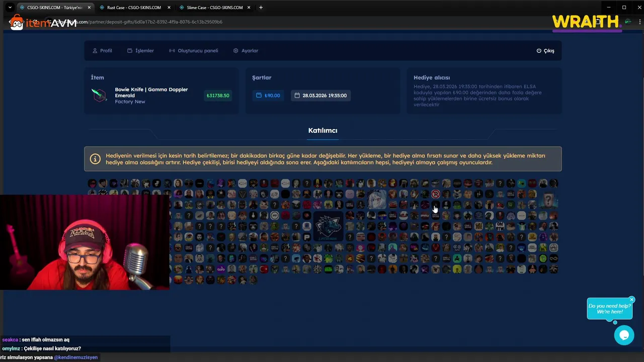Log out with the Çıkış button
This screenshot has width=644, height=362.
click(x=545, y=51)
